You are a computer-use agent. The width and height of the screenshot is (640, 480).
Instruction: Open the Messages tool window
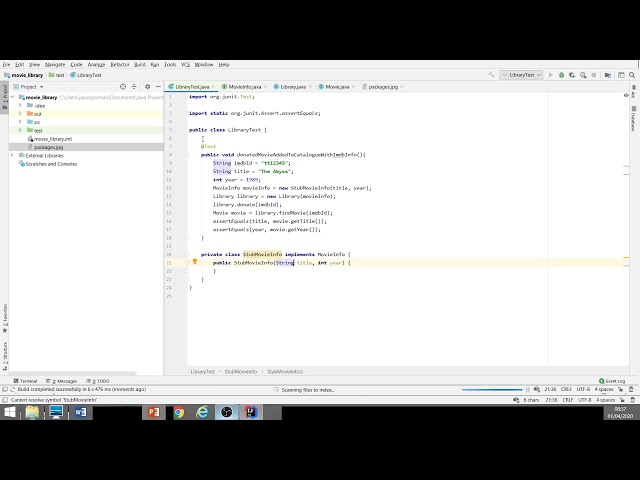click(62, 381)
